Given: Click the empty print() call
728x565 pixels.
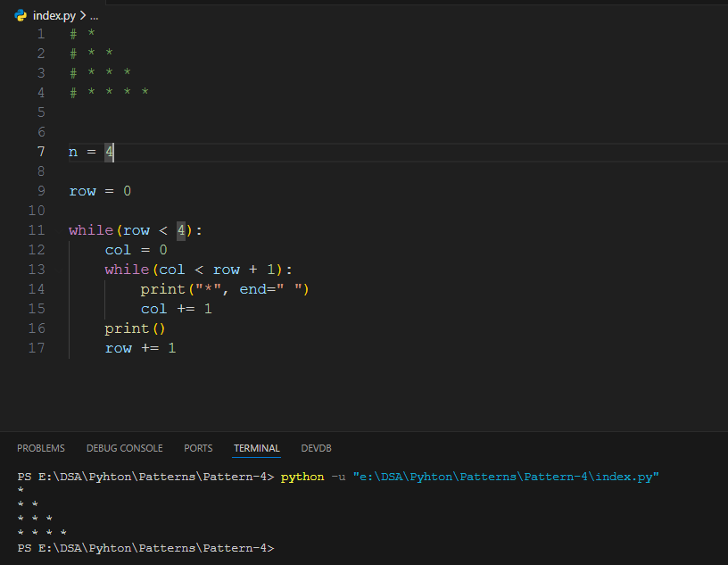Looking at the screenshot, I should coord(135,328).
